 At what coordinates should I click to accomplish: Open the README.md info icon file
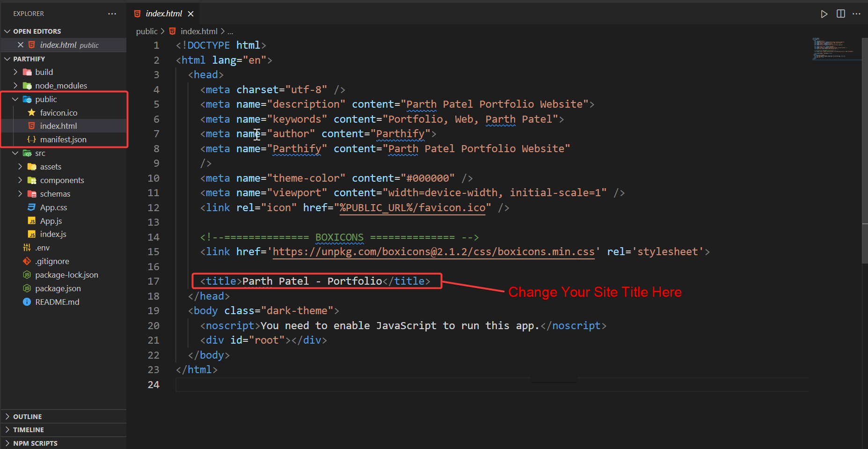tap(57, 302)
